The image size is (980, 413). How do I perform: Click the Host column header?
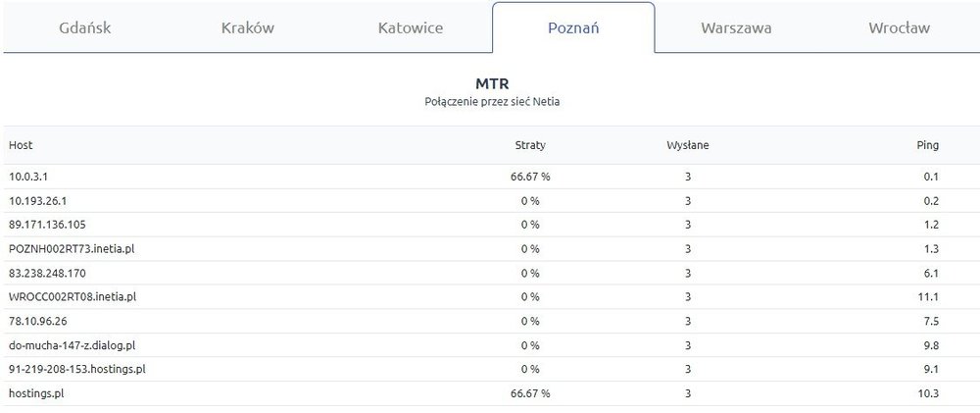click(x=21, y=145)
